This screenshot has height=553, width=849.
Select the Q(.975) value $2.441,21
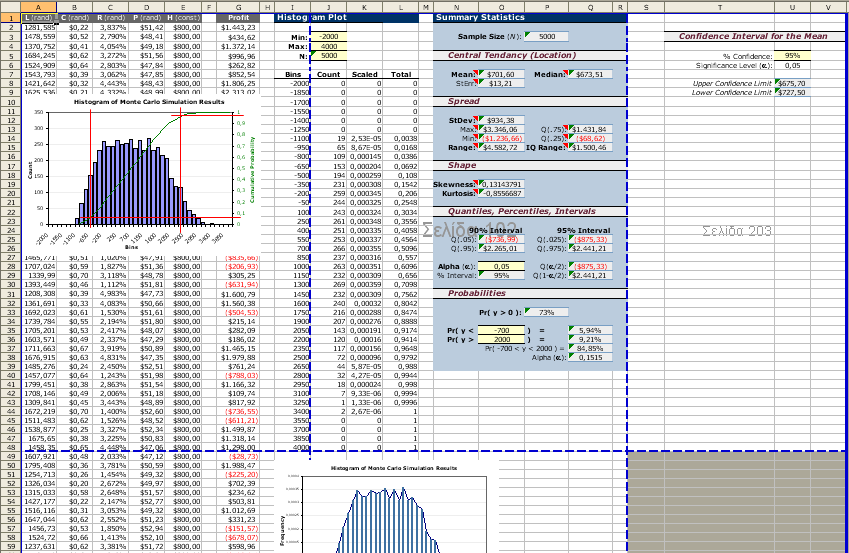(x=590, y=249)
